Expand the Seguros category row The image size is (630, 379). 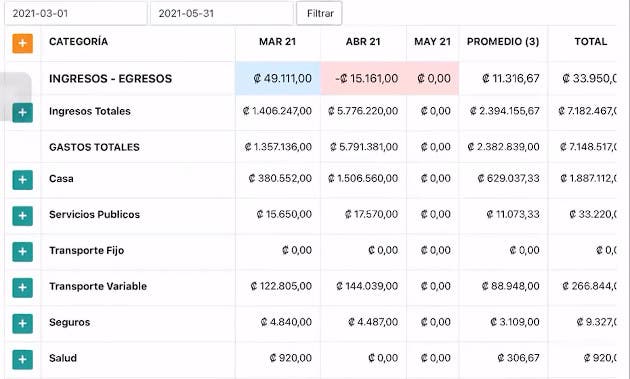(22, 324)
